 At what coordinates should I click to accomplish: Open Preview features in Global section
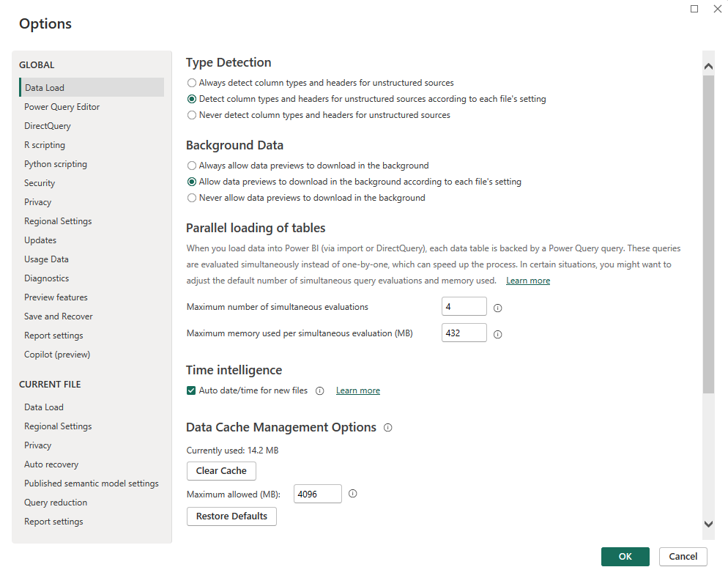click(56, 297)
